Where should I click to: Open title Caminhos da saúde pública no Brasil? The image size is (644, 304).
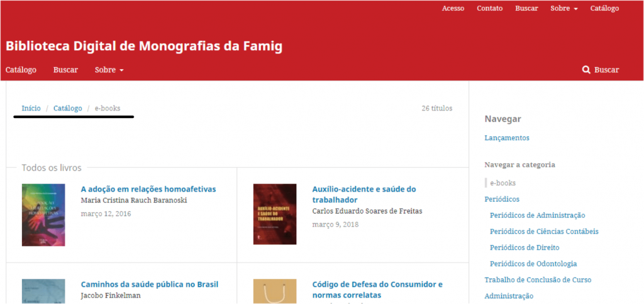(x=150, y=285)
